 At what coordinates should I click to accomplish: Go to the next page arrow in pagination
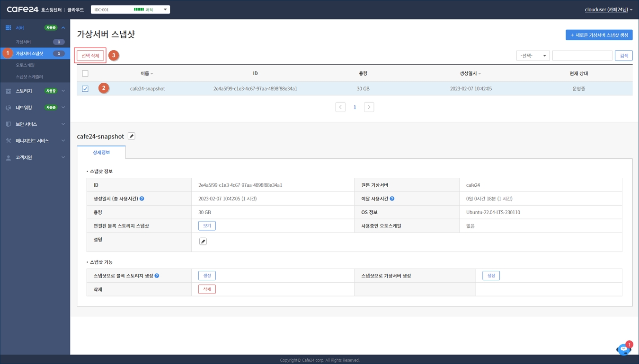[x=369, y=107]
